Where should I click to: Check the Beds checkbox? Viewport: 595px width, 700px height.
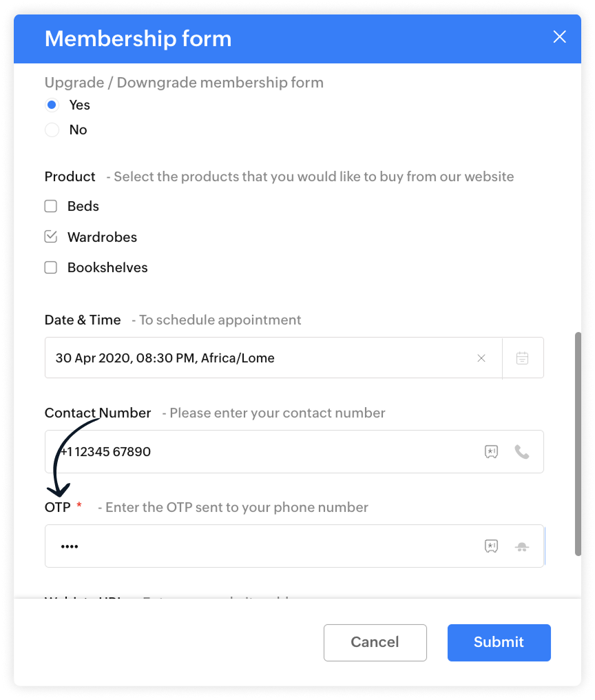[x=51, y=206]
